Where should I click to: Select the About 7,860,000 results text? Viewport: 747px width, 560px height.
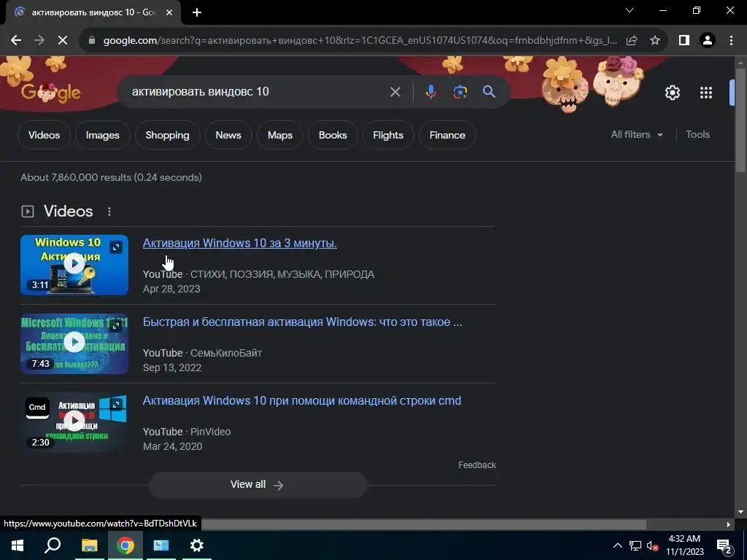point(111,177)
